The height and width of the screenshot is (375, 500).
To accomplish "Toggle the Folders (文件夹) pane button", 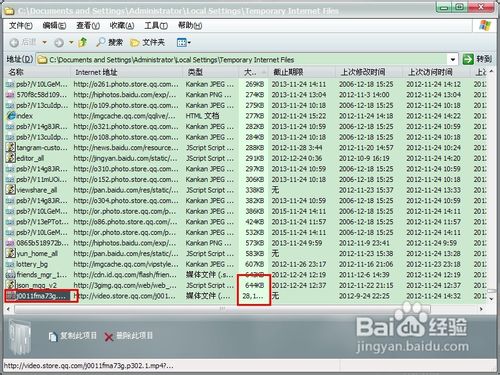I will point(147,42).
